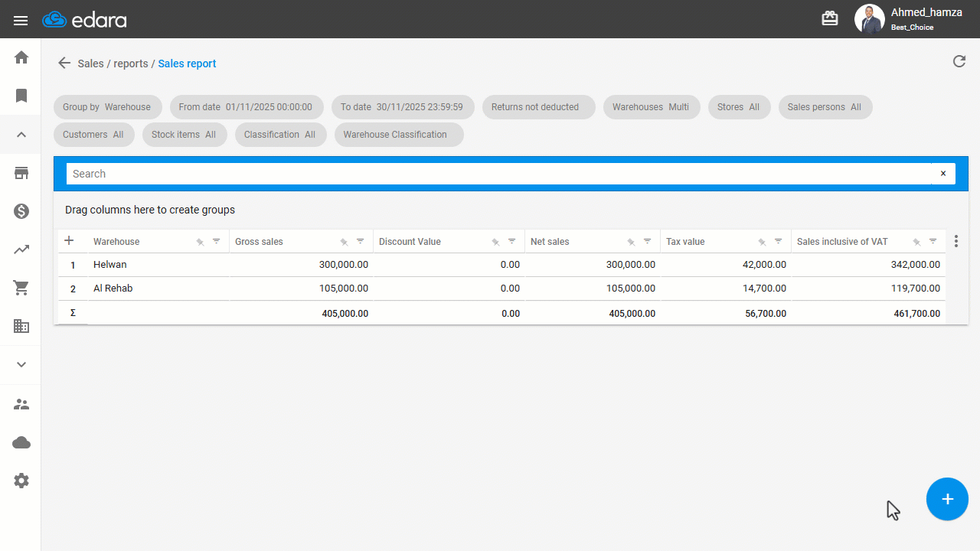This screenshot has width=980, height=551.
Task: Open the settings gear sidebar icon
Action: tap(21, 481)
